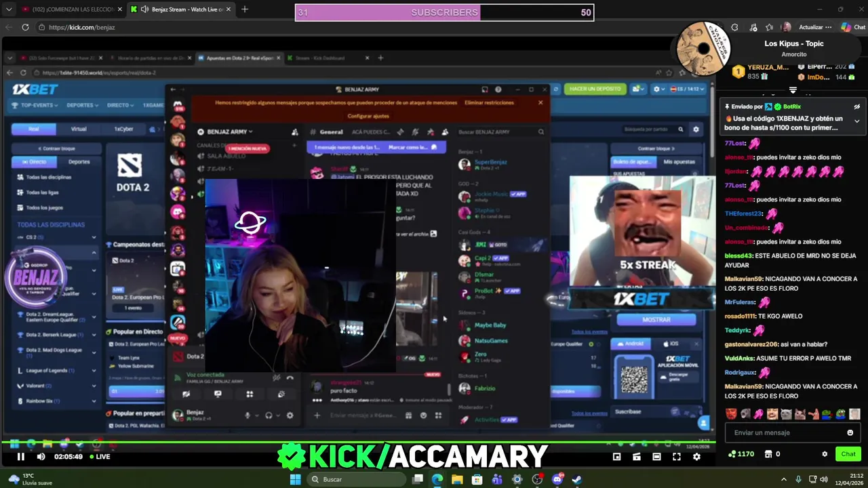The width and height of the screenshot is (868, 488).
Task: Pause the Kick live stream playback
Action: 20,457
